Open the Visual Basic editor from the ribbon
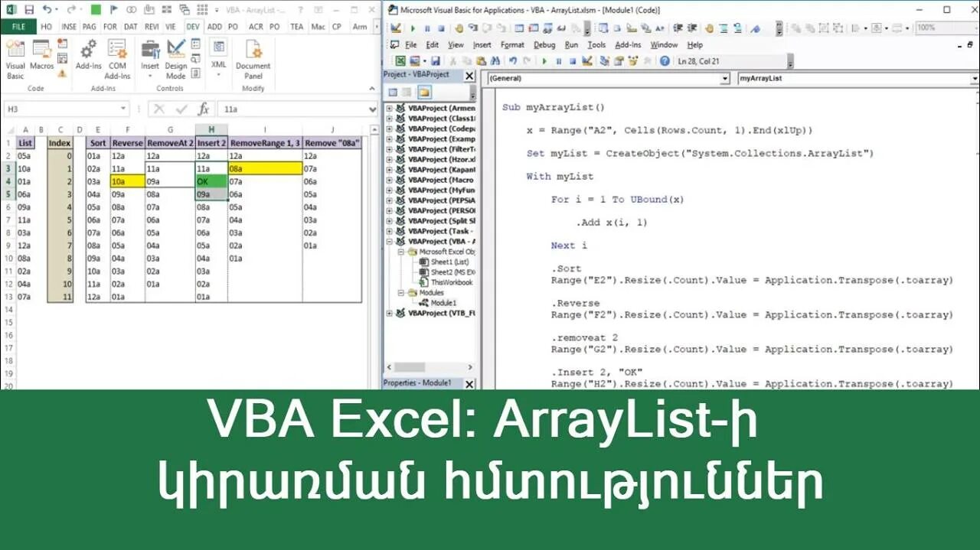The image size is (980, 550). click(15, 60)
